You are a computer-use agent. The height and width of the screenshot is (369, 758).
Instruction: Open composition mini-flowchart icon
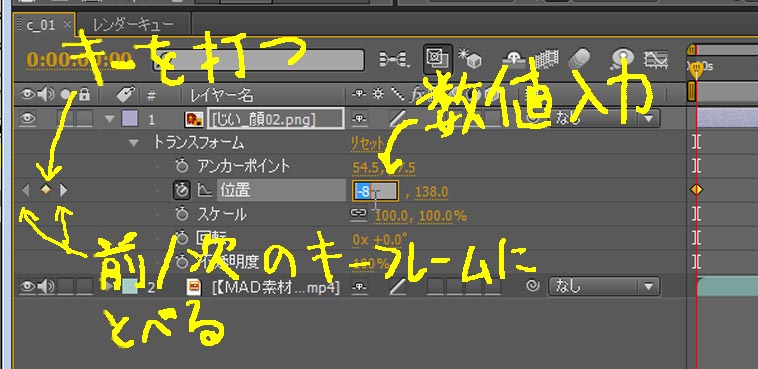tap(394, 59)
